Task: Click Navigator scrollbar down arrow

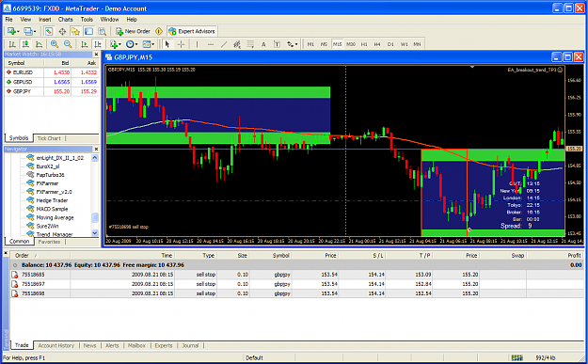Action: coord(95,233)
